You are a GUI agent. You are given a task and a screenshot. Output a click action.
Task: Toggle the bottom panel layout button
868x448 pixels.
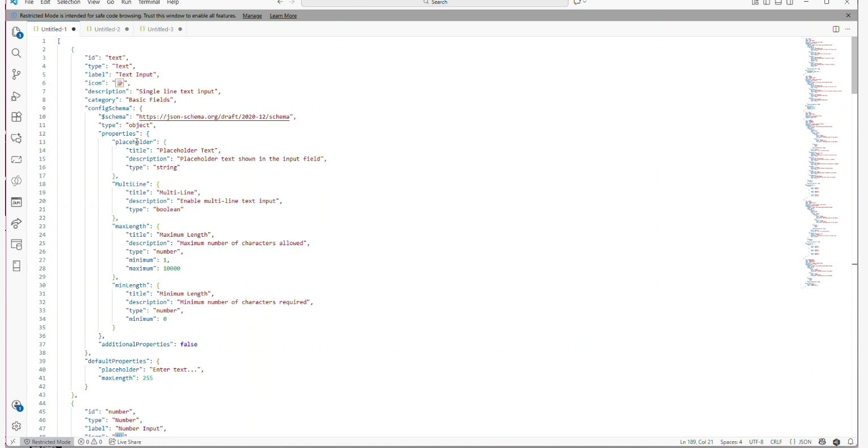point(778,3)
